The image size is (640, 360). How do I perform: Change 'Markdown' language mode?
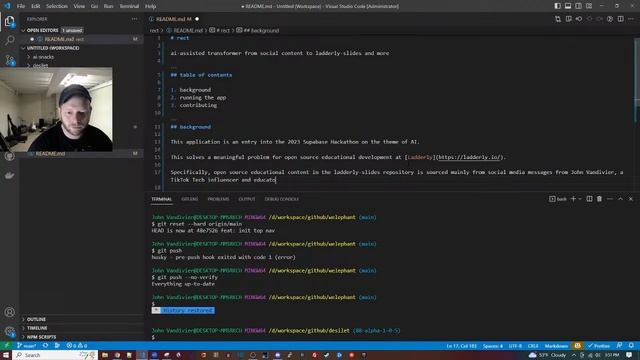coord(556,346)
